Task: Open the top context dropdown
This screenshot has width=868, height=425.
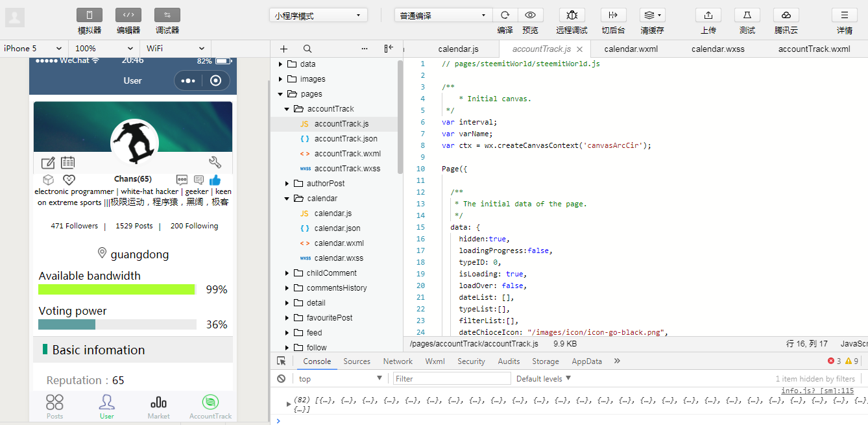Action: click(x=340, y=378)
